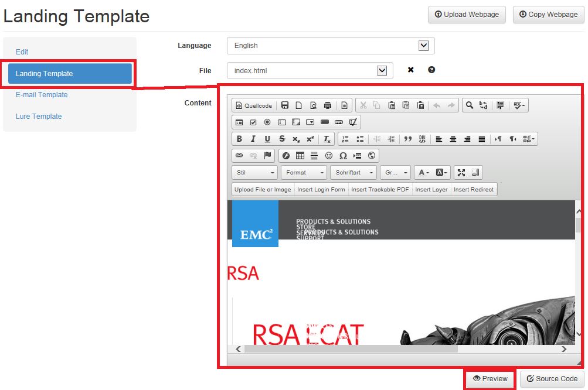Open the Templates icon in toolbar
Screen dimensions: 588x390
pyautogui.click(x=344, y=105)
